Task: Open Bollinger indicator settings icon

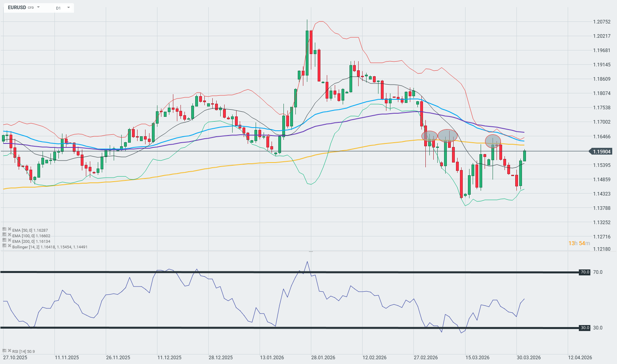Action: (4, 246)
